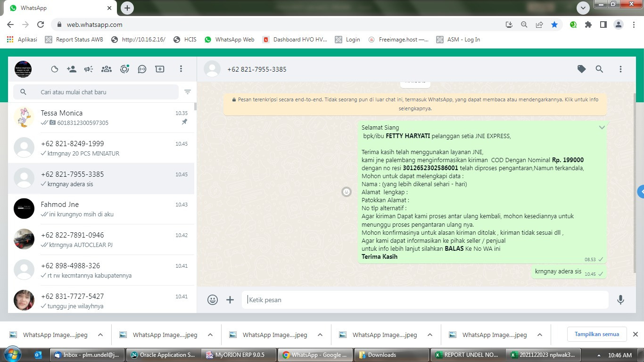Click own profile picture in sidebar

(x=23, y=69)
